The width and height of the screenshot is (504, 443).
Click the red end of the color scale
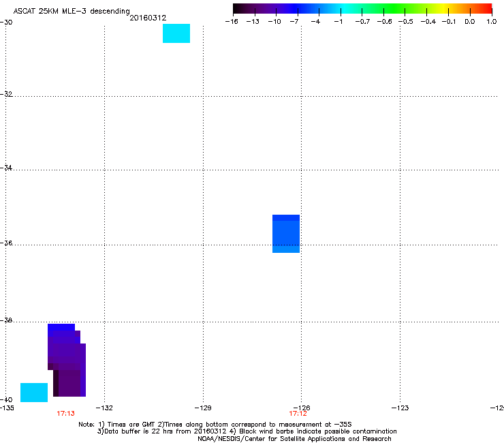(x=486, y=9)
